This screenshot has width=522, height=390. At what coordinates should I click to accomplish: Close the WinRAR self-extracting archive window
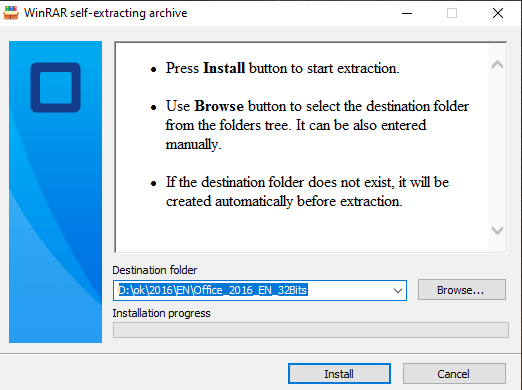pos(498,13)
